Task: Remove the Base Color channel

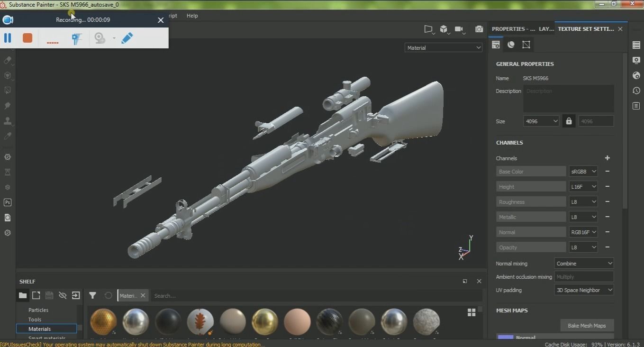Action: pyautogui.click(x=607, y=171)
